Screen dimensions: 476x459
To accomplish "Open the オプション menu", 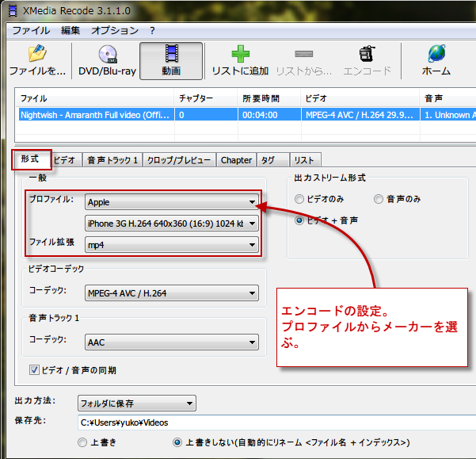I will [114, 30].
